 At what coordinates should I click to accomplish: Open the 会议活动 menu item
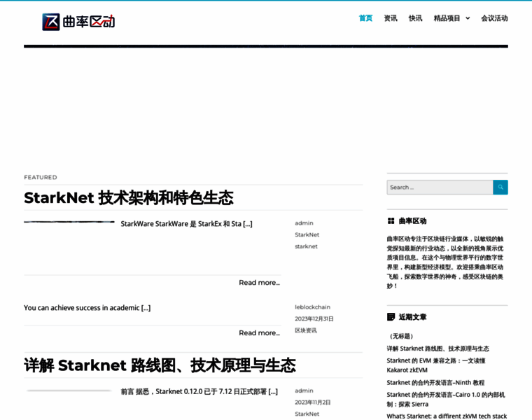click(494, 18)
